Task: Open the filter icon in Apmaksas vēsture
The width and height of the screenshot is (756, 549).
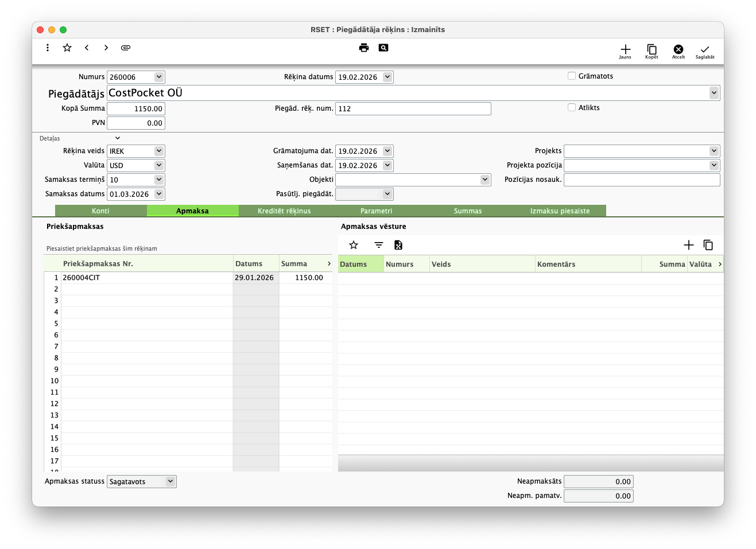Action: pyautogui.click(x=379, y=245)
